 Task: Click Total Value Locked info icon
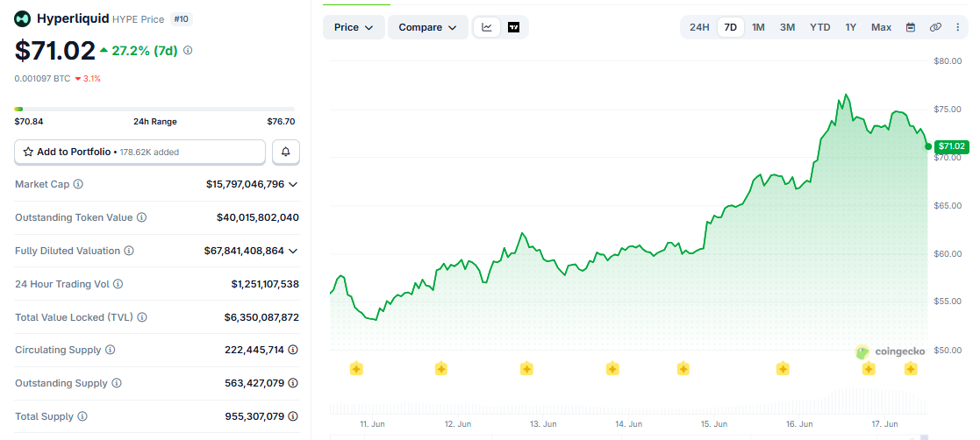pyautogui.click(x=142, y=317)
